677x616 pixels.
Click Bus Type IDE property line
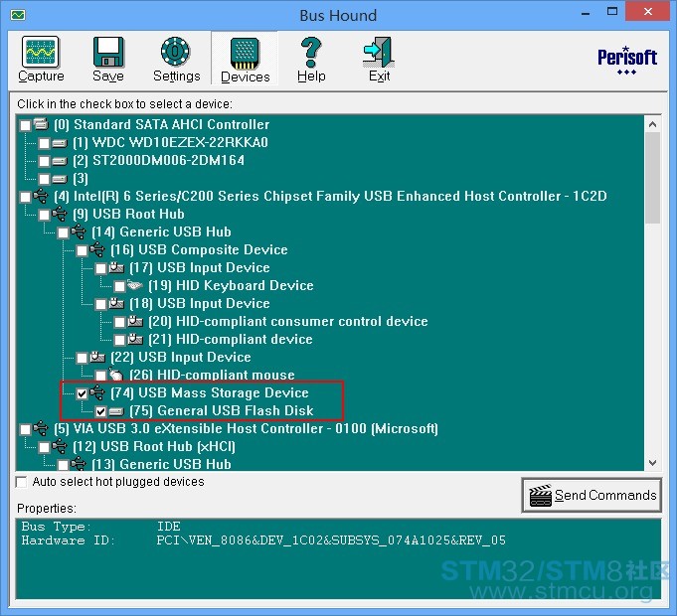[100, 527]
